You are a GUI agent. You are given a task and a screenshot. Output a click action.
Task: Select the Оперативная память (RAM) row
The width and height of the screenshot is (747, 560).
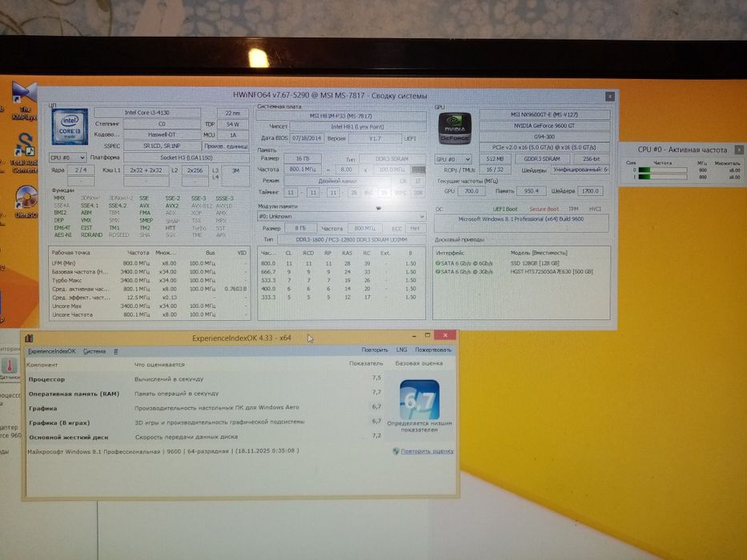pyautogui.click(x=205, y=394)
